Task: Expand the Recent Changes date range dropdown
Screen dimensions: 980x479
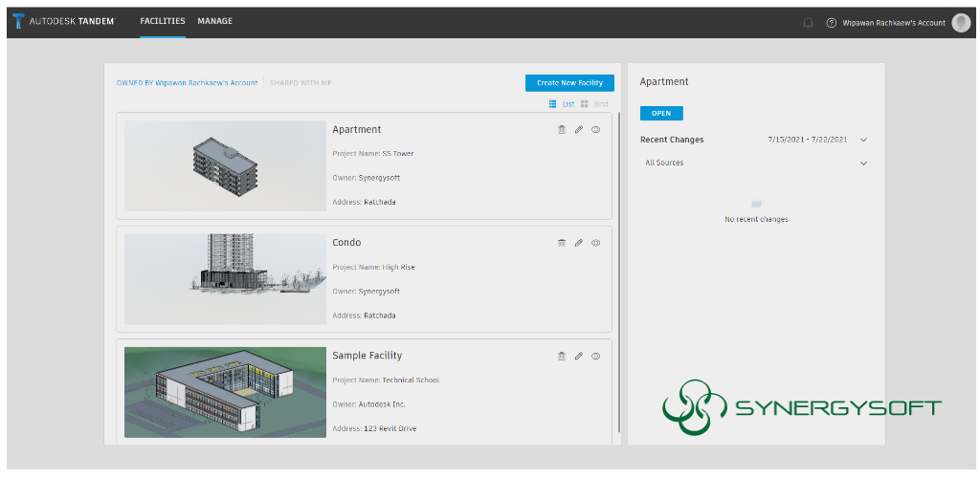Action: [x=864, y=140]
